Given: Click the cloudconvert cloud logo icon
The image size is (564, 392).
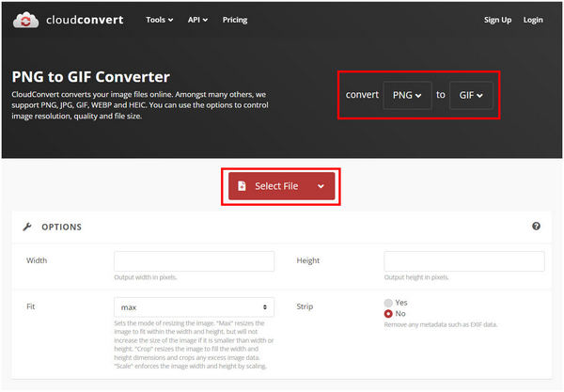Looking at the screenshot, I should coord(25,20).
